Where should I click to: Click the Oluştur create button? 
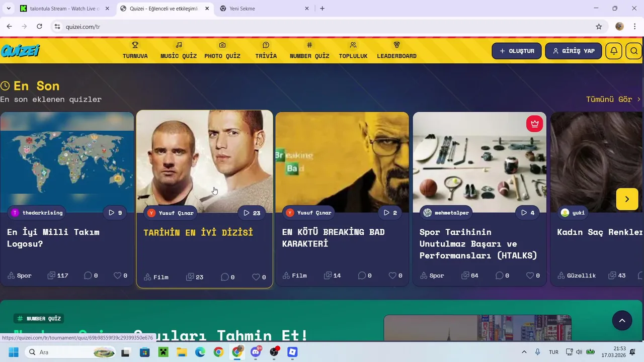tap(517, 51)
